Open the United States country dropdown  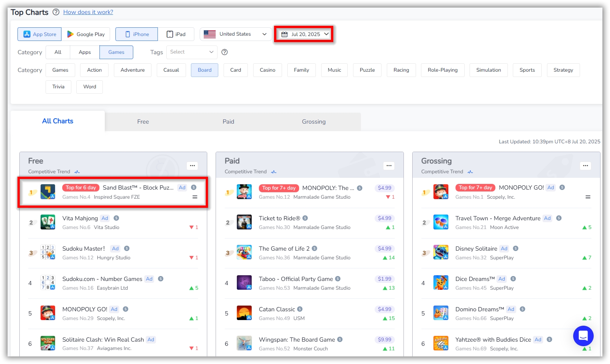click(236, 34)
